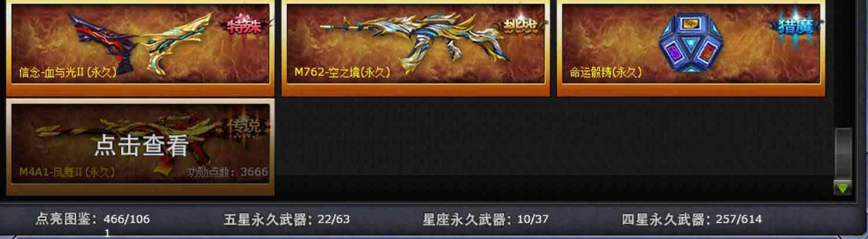
Task: Click 点击查看 on the M4A1-凤舞II card
Action: click(141, 146)
